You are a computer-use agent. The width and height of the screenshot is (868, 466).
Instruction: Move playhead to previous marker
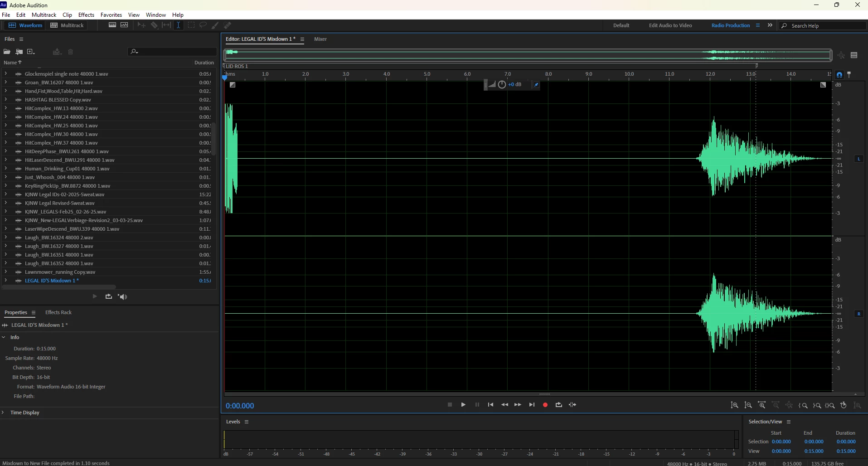490,405
